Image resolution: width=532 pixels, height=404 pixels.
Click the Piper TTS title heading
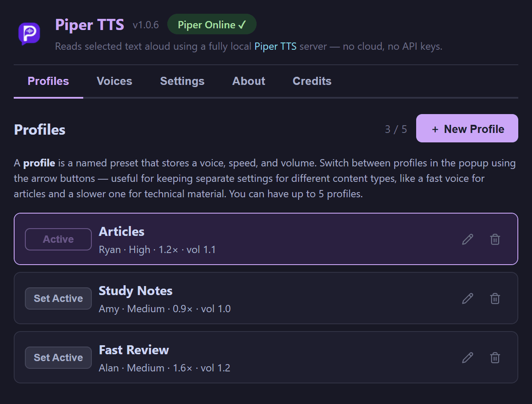(x=90, y=24)
